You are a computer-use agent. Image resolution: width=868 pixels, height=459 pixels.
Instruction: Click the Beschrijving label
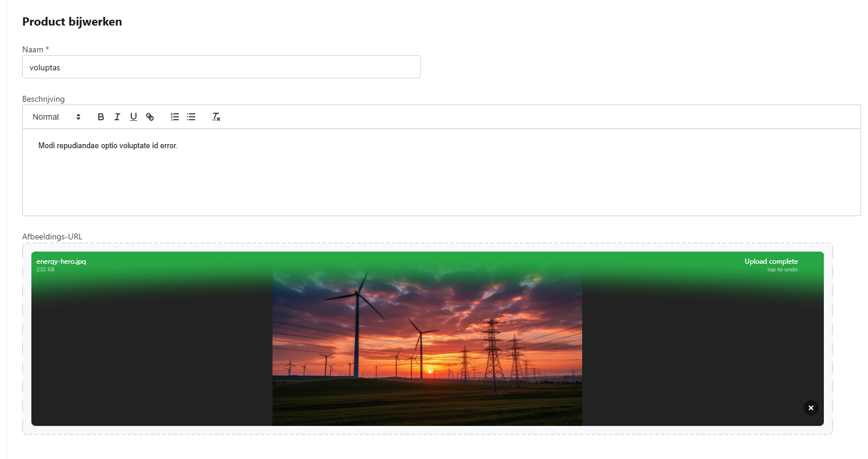pyautogui.click(x=44, y=99)
